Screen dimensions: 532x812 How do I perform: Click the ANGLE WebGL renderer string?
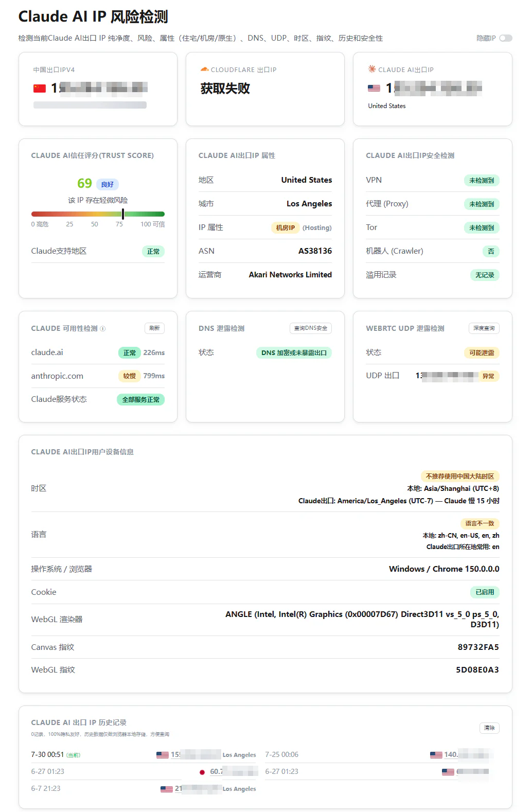pos(362,620)
